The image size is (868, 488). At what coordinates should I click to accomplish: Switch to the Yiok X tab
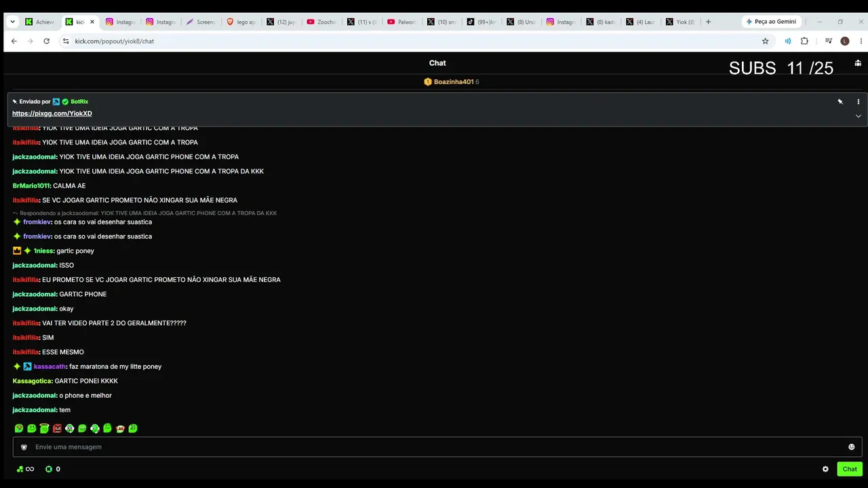coord(680,22)
